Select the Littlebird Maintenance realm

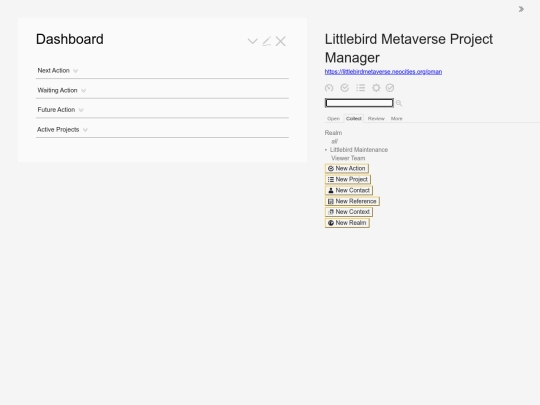tap(359, 150)
